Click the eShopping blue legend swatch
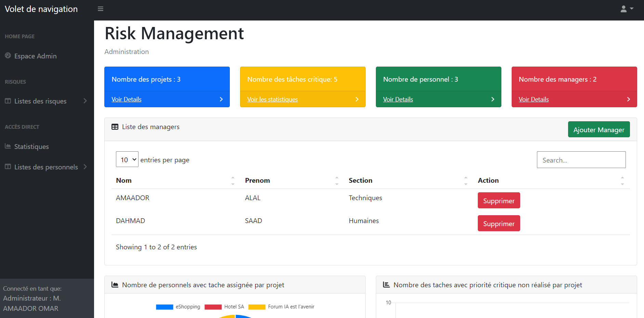Image resolution: width=644 pixels, height=318 pixels. (164, 306)
